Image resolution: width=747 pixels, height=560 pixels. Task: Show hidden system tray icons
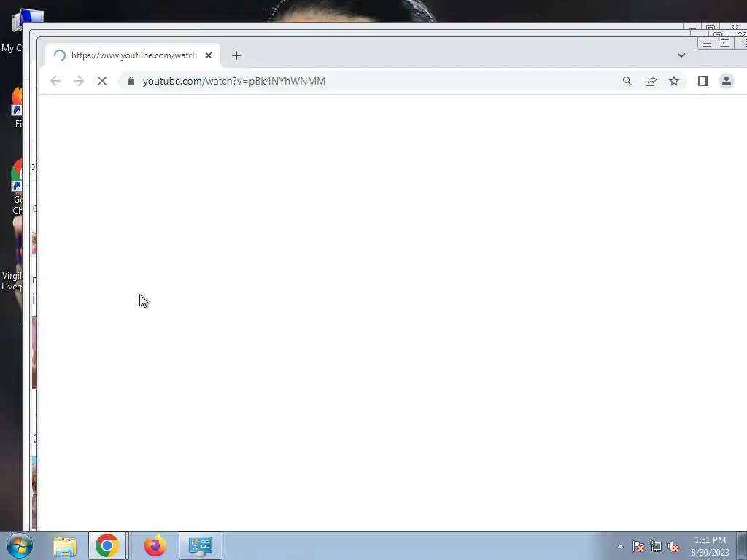[620, 546]
